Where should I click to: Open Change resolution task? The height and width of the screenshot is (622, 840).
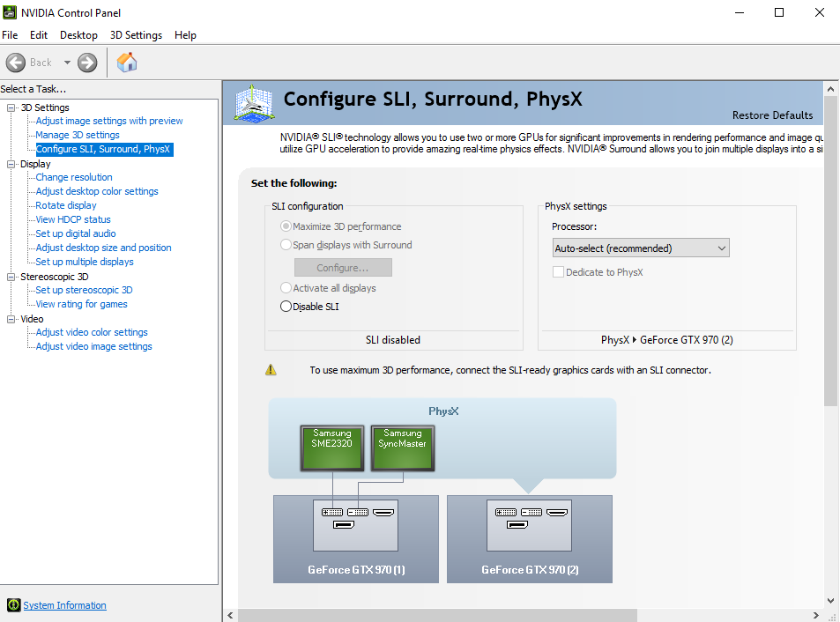(74, 177)
